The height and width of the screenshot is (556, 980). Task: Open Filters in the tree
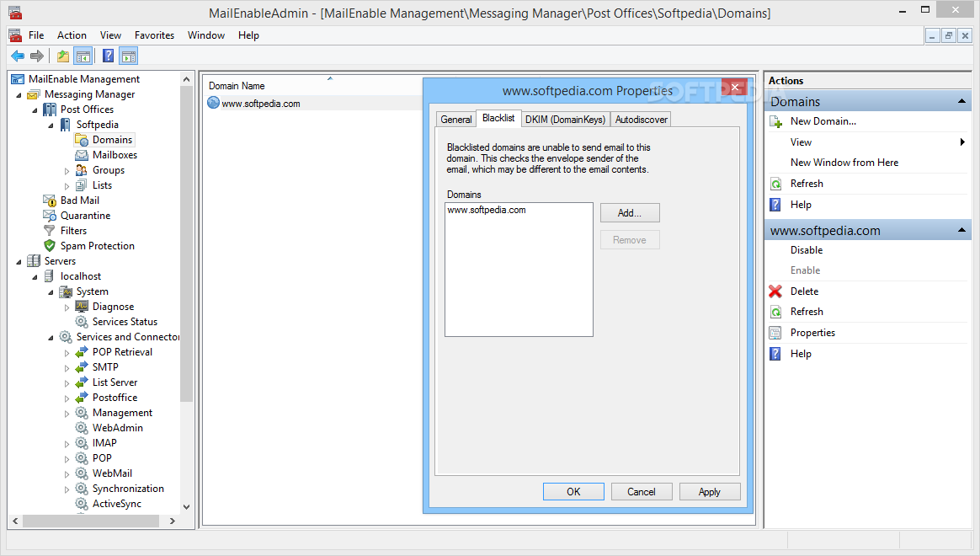coord(73,231)
